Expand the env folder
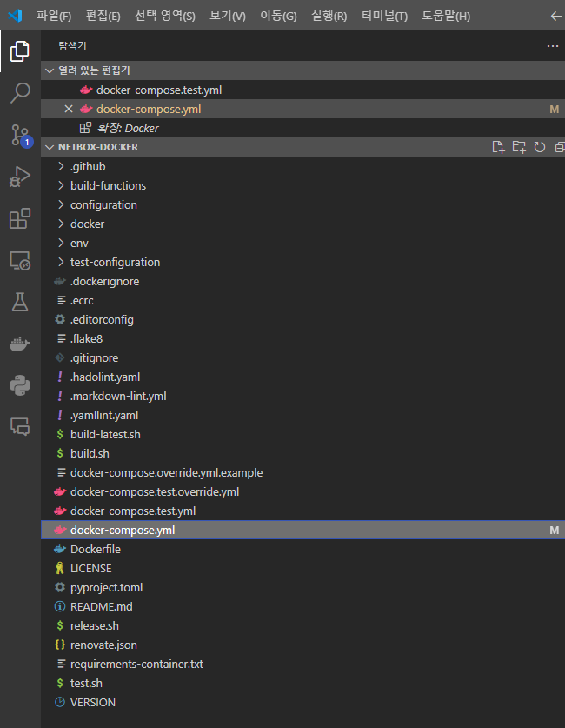The height and width of the screenshot is (728, 565). (x=302, y=243)
